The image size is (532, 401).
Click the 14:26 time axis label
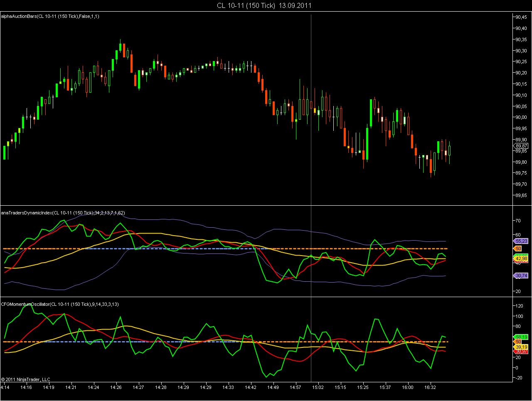[x=116, y=387]
